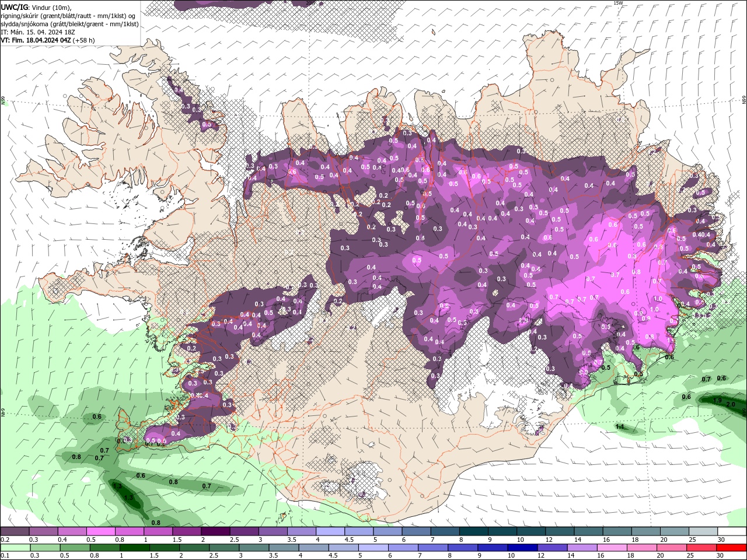Screen dimensions: 747x560
Task: Click the '2.0' rain value on the map
Action: pos(731,404)
